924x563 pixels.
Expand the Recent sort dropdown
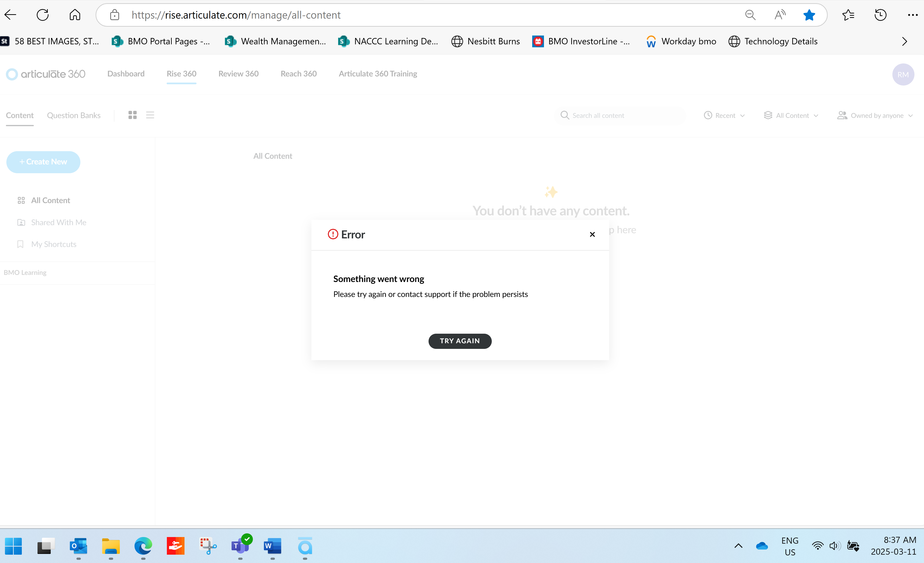pos(724,115)
